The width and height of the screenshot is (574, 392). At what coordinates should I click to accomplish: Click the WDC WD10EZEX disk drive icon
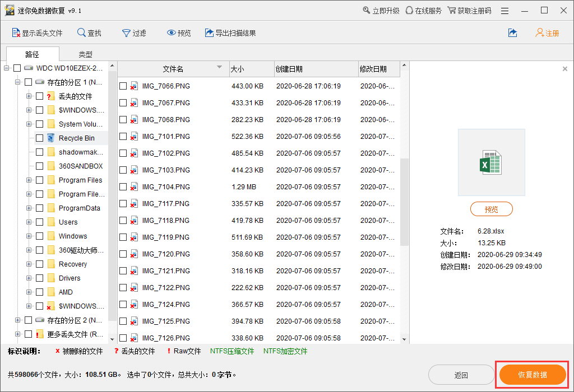pyautogui.click(x=29, y=68)
